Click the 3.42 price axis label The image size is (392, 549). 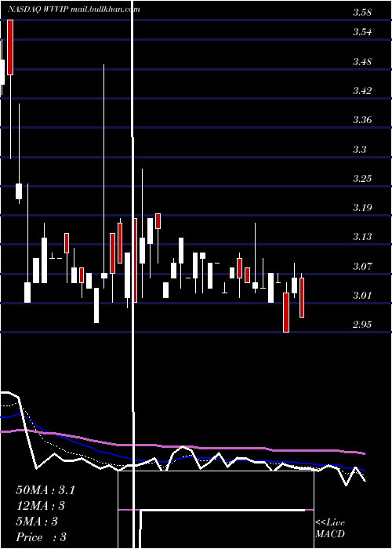tap(362, 91)
